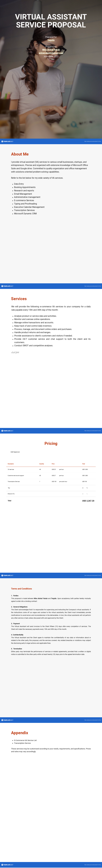Click the Administrative management list item
This screenshot has width=102, height=868.
point(27,197)
